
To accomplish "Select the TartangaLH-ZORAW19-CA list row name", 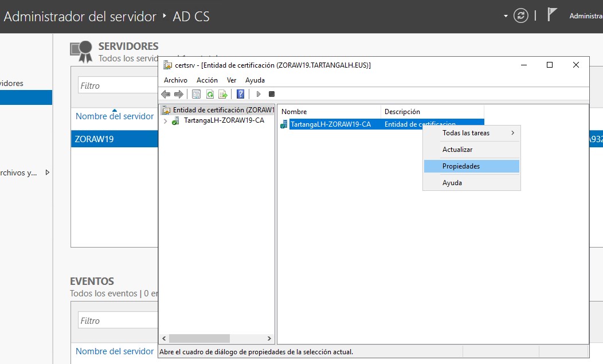I will pos(330,124).
